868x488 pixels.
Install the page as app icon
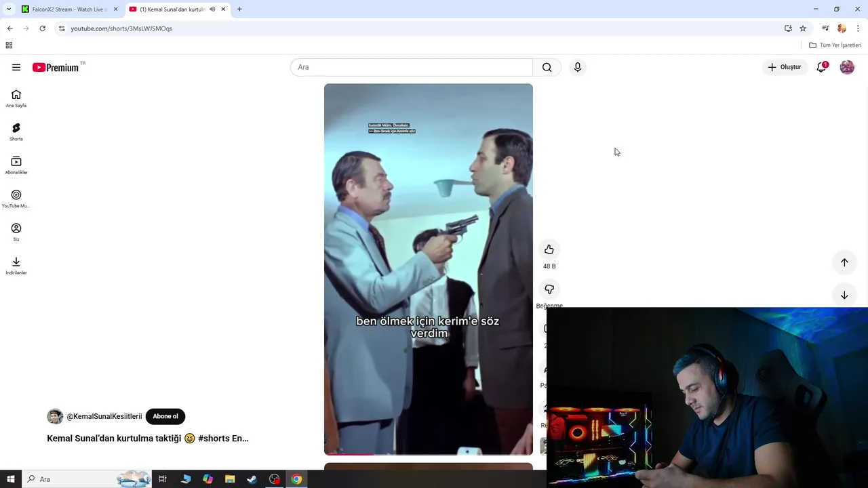pyautogui.click(x=788, y=28)
